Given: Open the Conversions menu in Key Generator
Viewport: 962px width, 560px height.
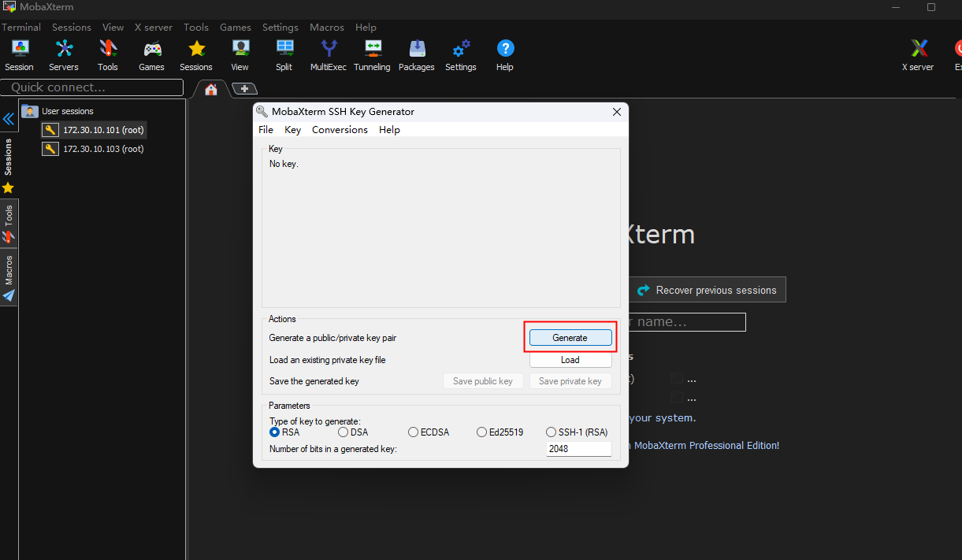Looking at the screenshot, I should click(340, 130).
